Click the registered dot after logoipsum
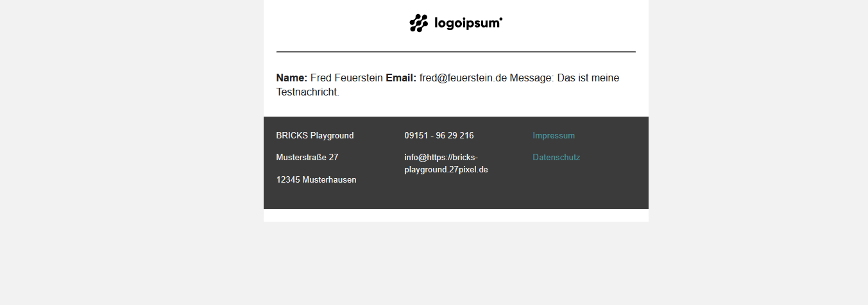Viewport: 868px width, 305px height. (x=501, y=19)
